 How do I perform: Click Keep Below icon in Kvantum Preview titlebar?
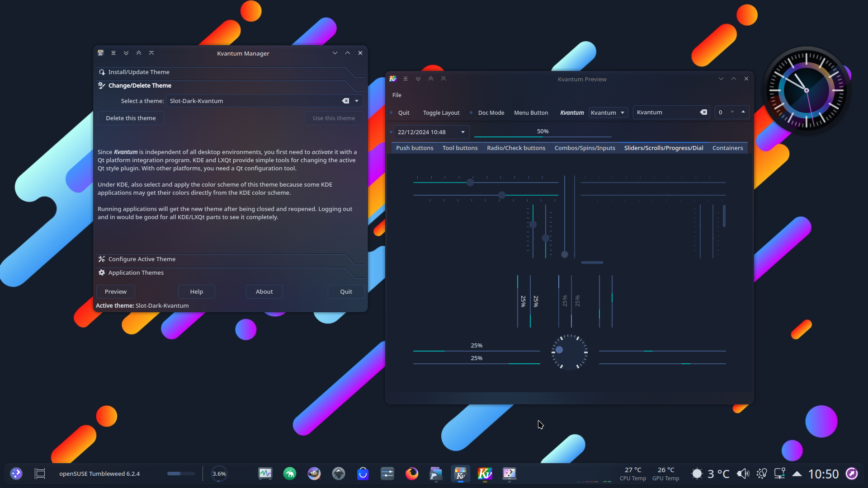click(x=418, y=79)
